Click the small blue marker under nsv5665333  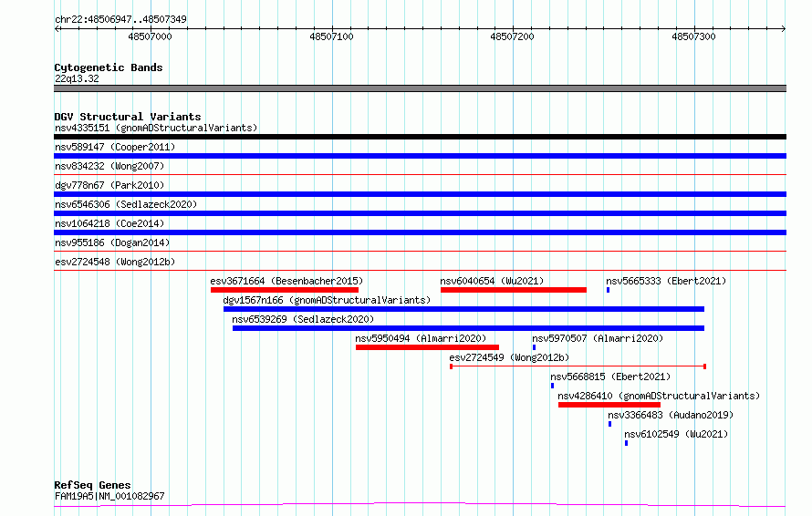608,290
